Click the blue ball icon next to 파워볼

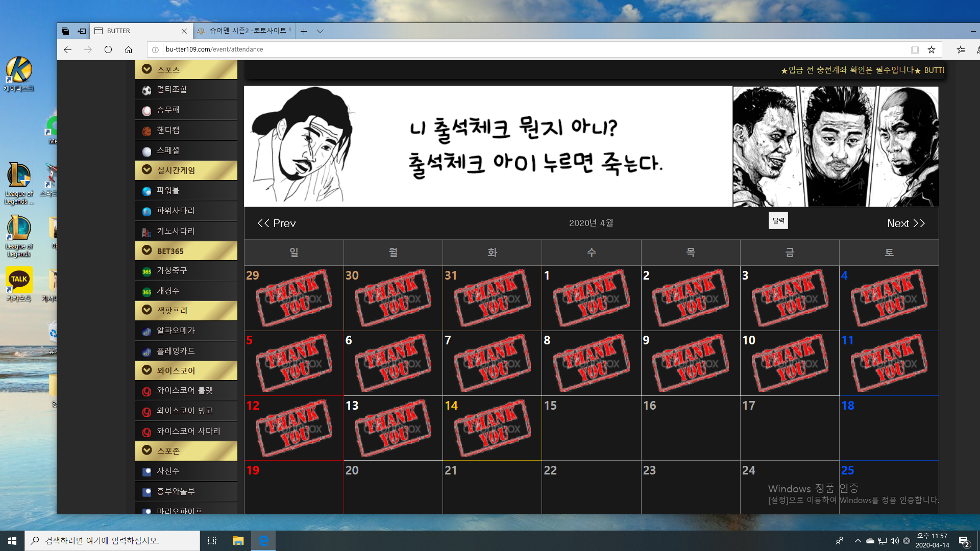pos(146,191)
